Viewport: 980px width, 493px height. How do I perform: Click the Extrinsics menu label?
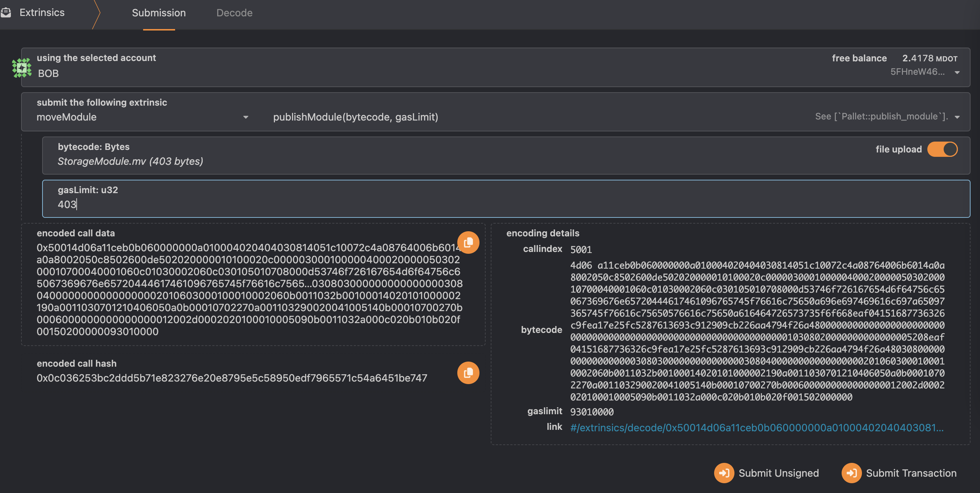(42, 13)
